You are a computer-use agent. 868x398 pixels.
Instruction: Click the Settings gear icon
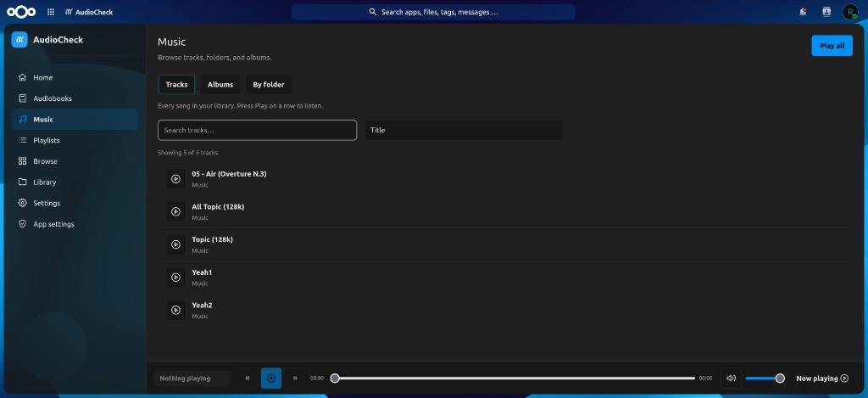pos(22,203)
